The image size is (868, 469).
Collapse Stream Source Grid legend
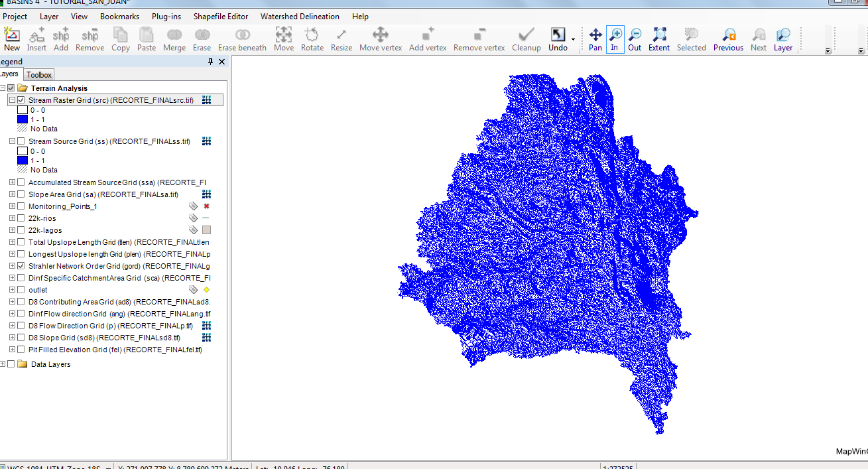click(x=12, y=141)
